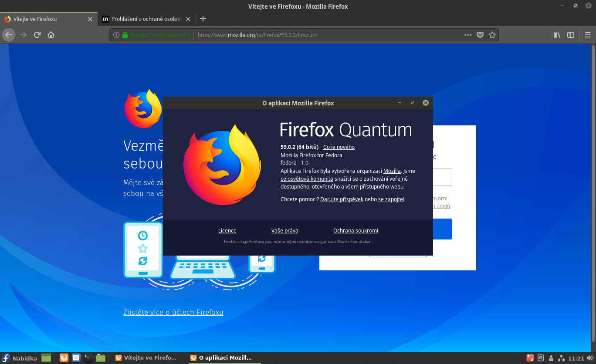596x364 pixels.
Task: Open the Co je nového link
Action: [x=339, y=147]
